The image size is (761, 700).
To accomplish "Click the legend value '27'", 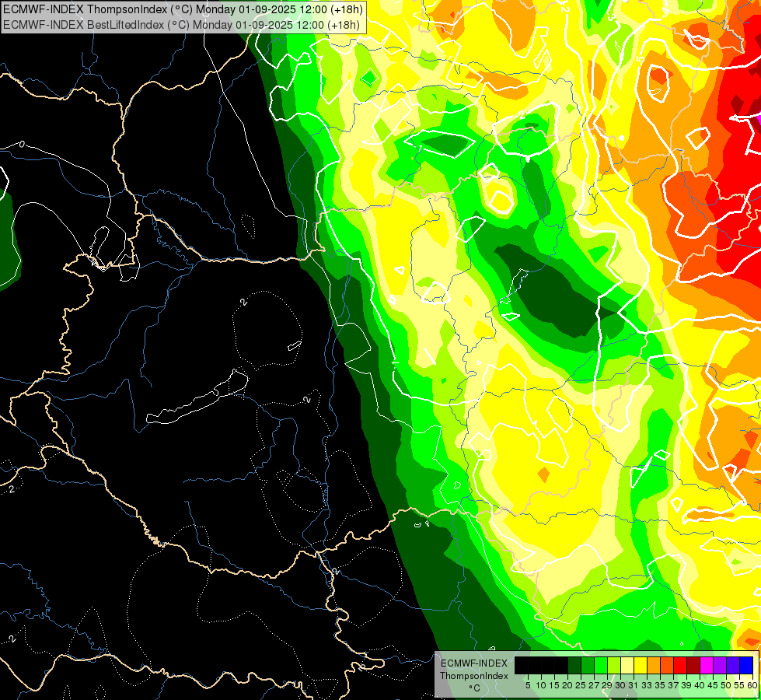I will click(x=594, y=685).
